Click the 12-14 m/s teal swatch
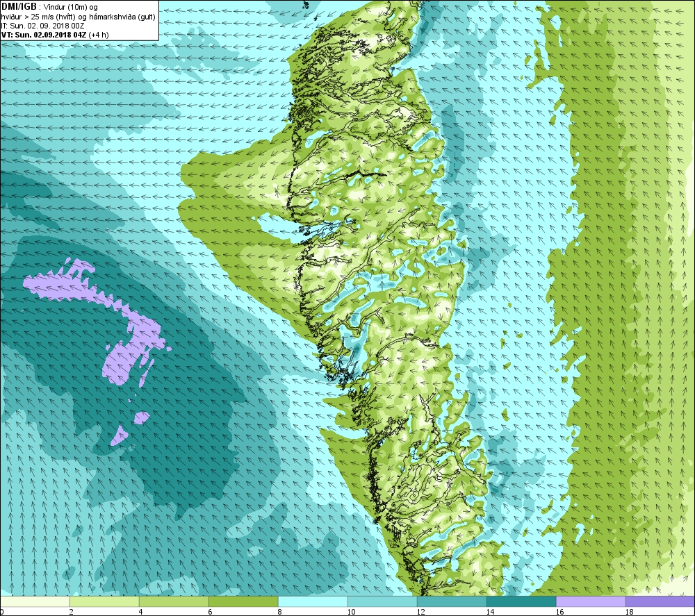This screenshot has height=616, width=695. click(x=452, y=601)
